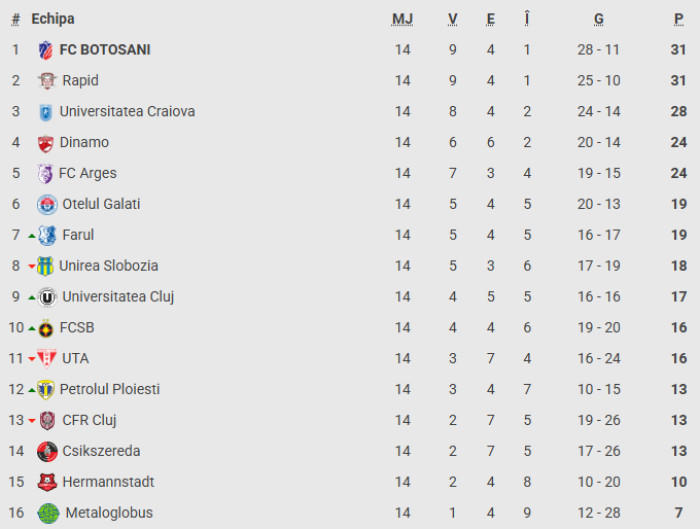The width and height of the screenshot is (700, 529).
Task: Click the FC Botosani club crest
Action: point(45,50)
